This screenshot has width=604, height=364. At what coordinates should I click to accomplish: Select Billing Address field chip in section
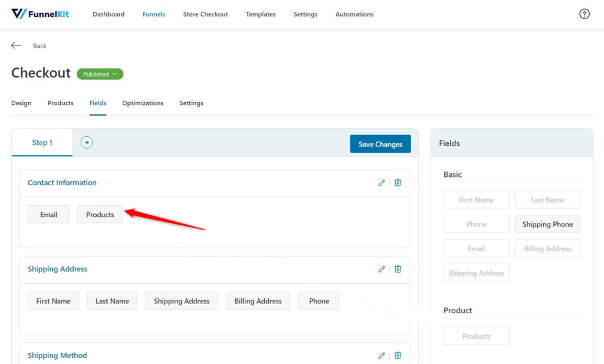(x=258, y=301)
